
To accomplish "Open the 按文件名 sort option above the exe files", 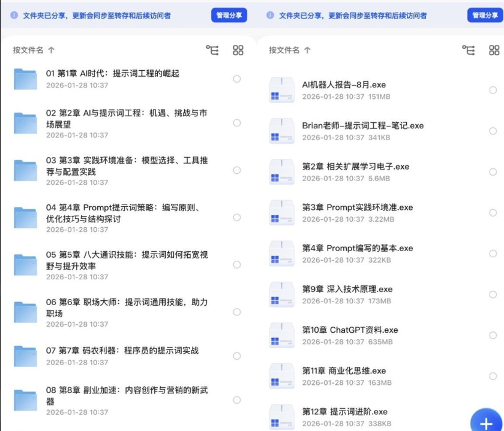I will pos(290,50).
